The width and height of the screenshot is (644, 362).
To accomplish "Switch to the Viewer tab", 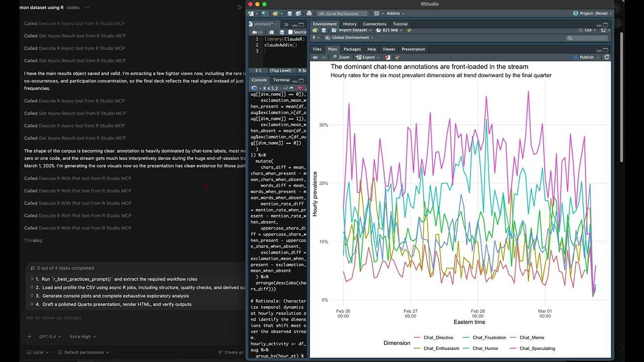I will click(389, 49).
